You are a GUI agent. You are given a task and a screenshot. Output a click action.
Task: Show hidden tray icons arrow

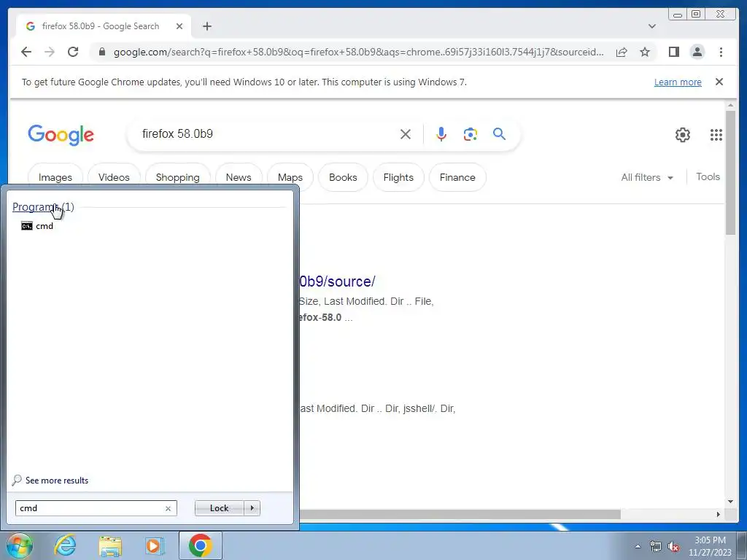click(x=638, y=546)
